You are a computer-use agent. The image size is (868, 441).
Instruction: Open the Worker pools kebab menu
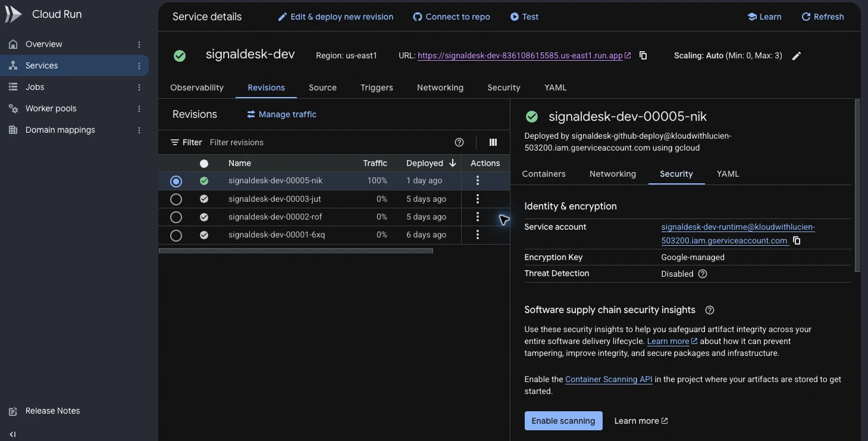139,109
